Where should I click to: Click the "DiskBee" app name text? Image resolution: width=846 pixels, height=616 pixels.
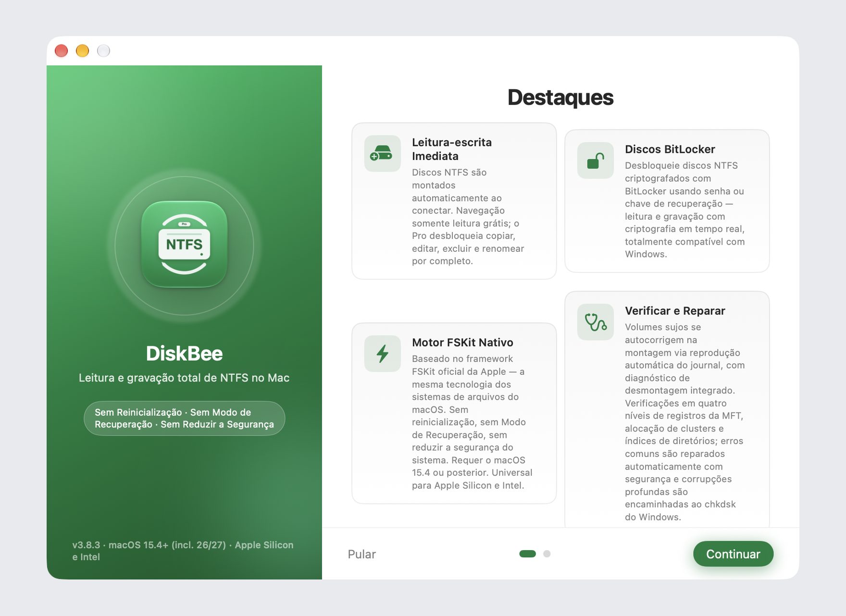[184, 354]
